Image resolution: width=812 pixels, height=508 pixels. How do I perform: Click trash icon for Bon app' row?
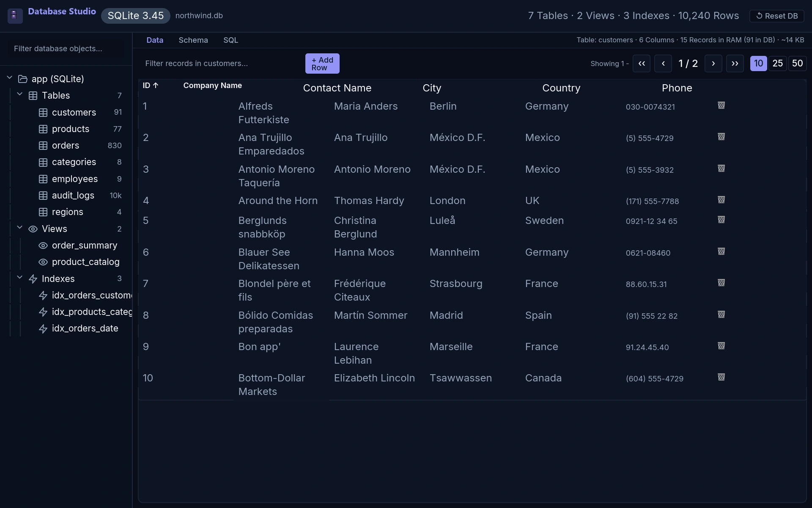pyautogui.click(x=721, y=346)
